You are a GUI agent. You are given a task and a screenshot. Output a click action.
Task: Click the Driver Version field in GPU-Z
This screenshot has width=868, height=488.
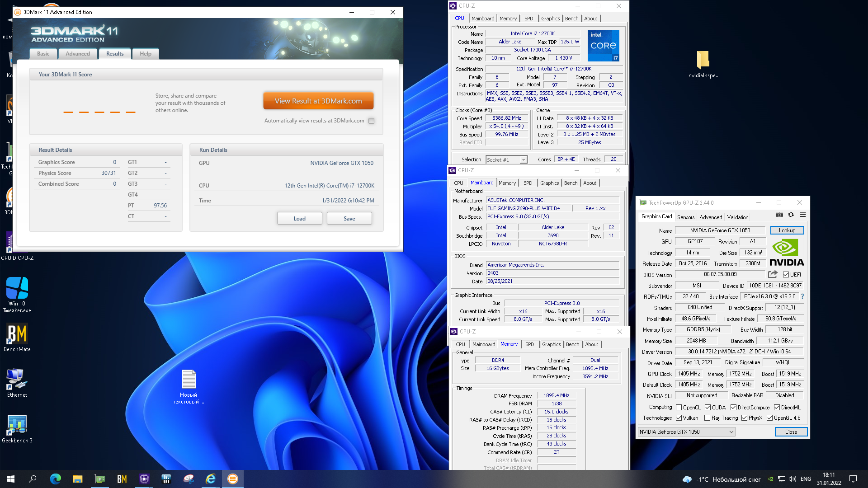point(739,352)
